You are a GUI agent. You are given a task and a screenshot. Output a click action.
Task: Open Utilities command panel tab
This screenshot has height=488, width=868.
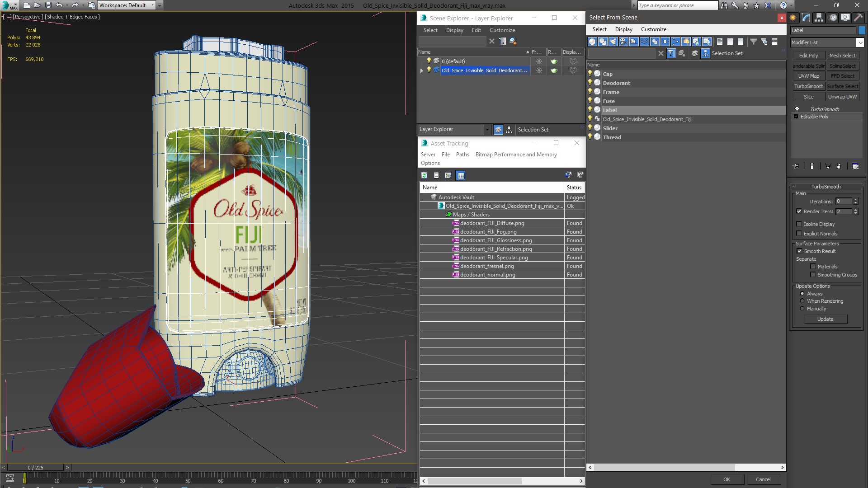click(858, 18)
